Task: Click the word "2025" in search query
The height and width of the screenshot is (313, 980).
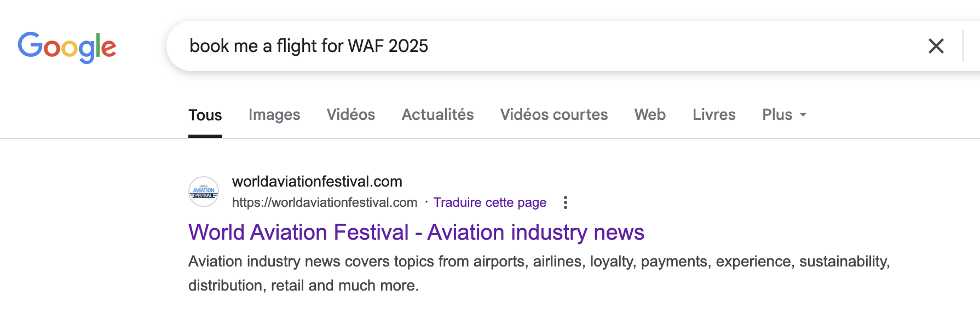Action: tap(408, 46)
